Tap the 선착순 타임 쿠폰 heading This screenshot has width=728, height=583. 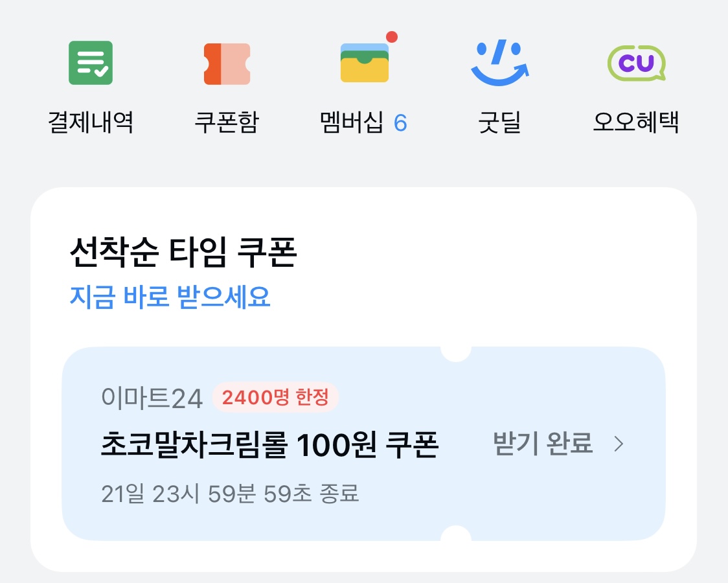point(183,252)
